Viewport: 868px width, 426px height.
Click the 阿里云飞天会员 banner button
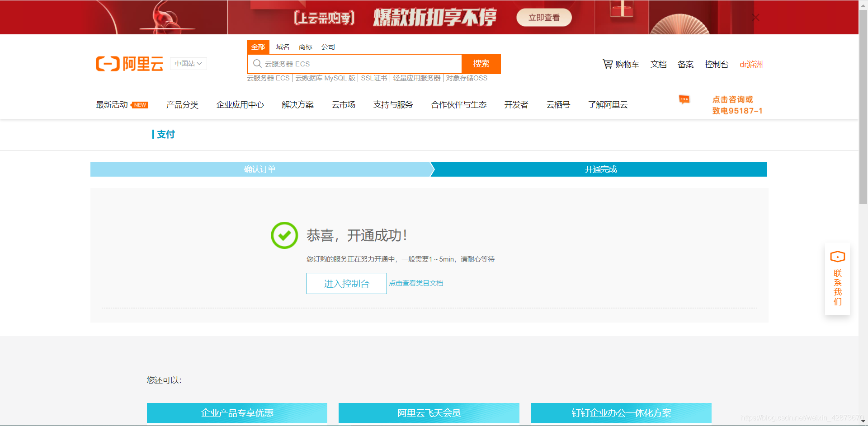click(x=429, y=413)
